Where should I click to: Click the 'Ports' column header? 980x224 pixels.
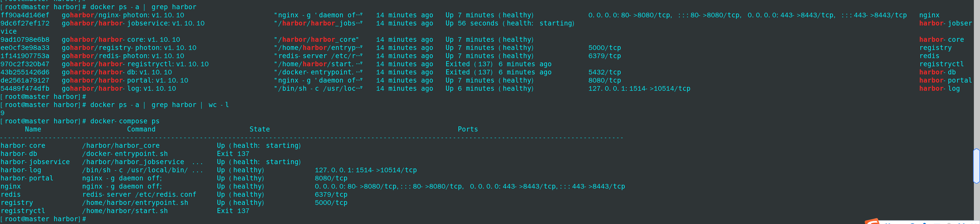468,129
